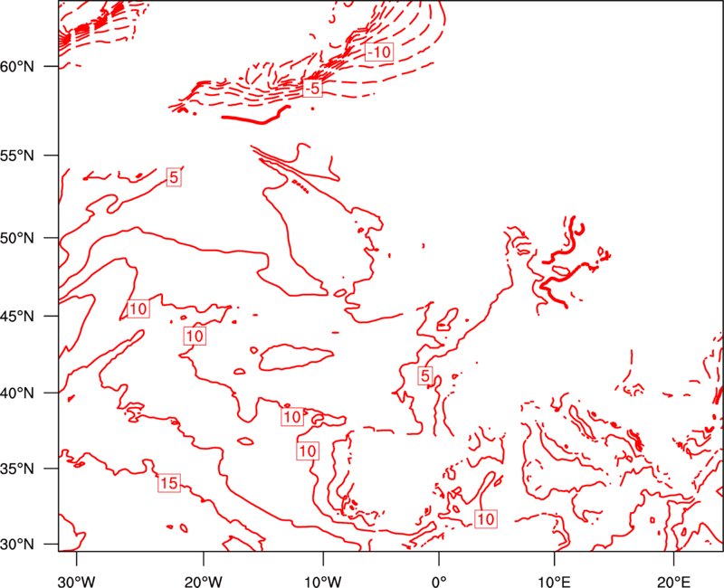Select the 20°E longitude axis label

tap(673, 582)
